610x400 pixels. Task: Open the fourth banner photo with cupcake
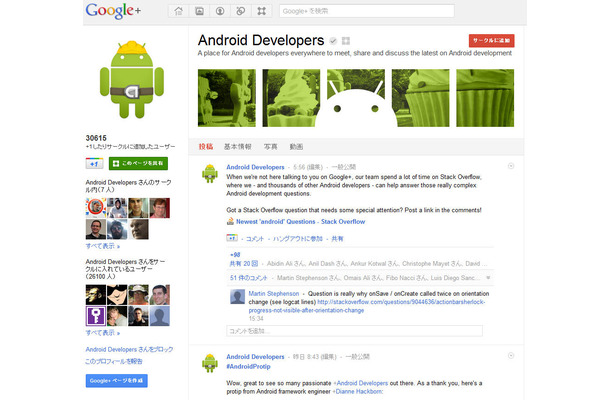click(421, 98)
